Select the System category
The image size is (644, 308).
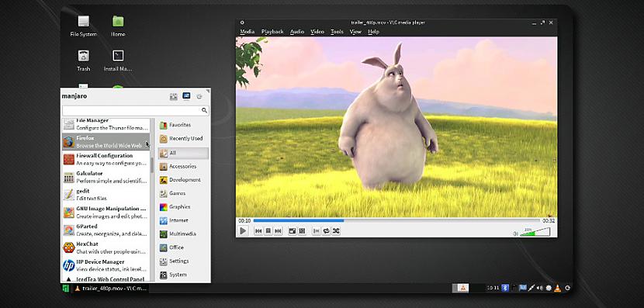184,275
